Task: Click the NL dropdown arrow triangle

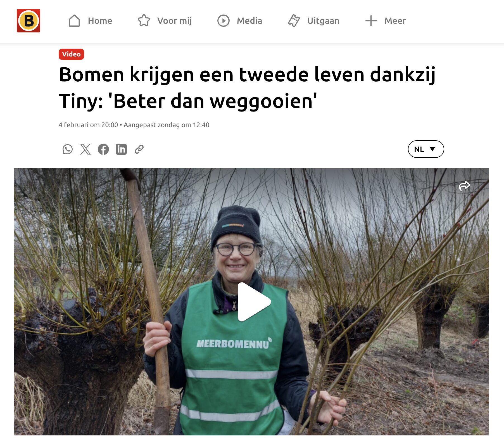Action: pos(432,149)
